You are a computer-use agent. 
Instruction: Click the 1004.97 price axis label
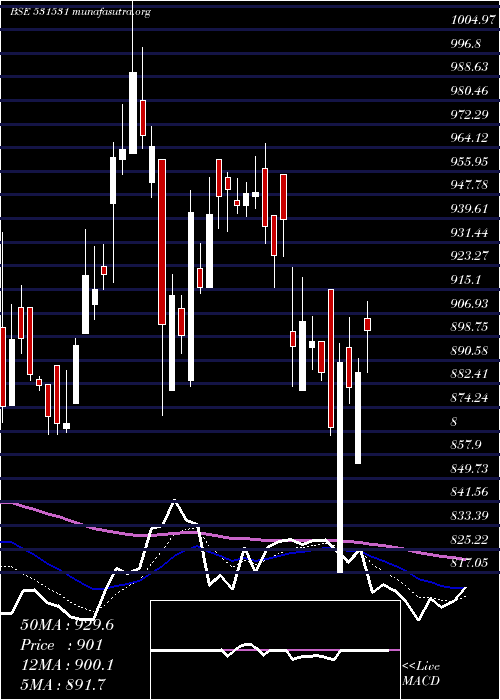tap(474, 20)
